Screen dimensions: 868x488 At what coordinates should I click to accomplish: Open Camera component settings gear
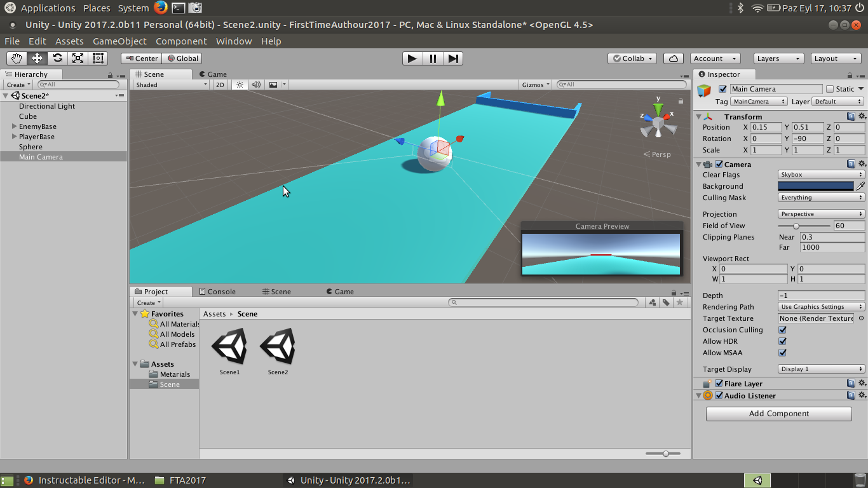click(862, 165)
